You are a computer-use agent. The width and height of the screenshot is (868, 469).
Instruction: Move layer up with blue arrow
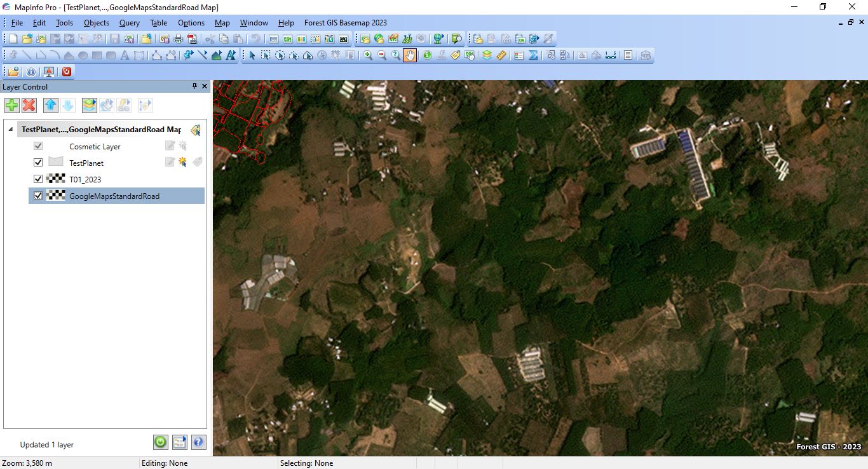51,105
